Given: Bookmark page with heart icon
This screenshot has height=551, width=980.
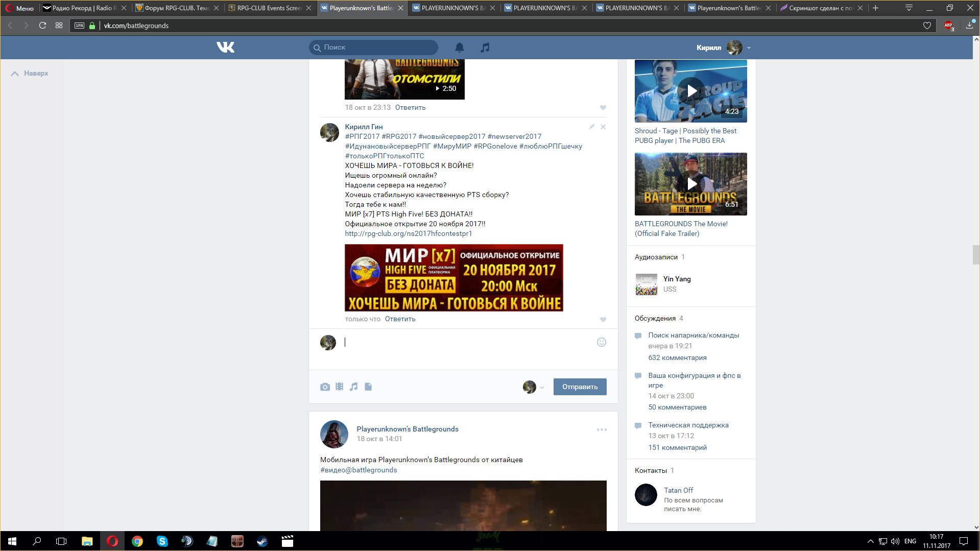Looking at the screenshot, I should (927, 26).
